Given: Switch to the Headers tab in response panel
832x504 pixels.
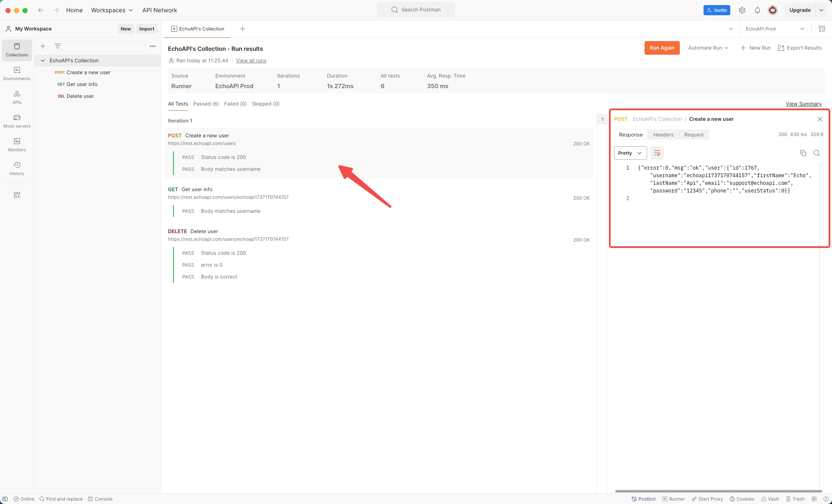Looking at the screenshot, I should coord(663,135).
